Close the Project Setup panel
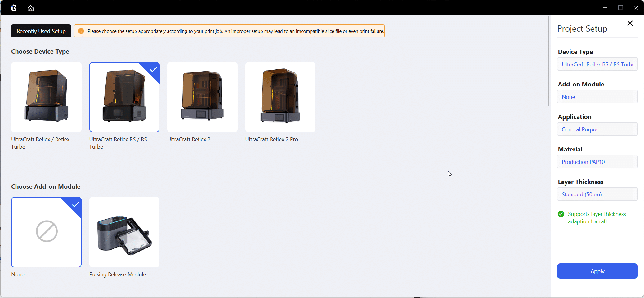 point(630,24)
